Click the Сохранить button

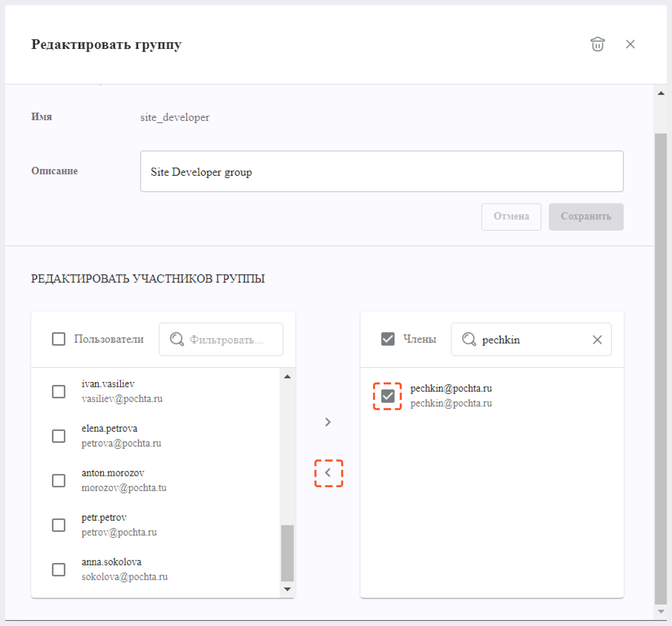click(586, 217)
